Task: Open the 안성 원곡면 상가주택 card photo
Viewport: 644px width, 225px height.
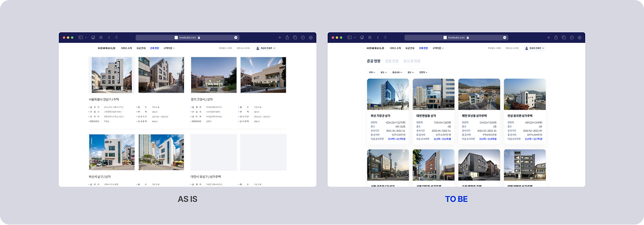Action: [x=524, y=94]
